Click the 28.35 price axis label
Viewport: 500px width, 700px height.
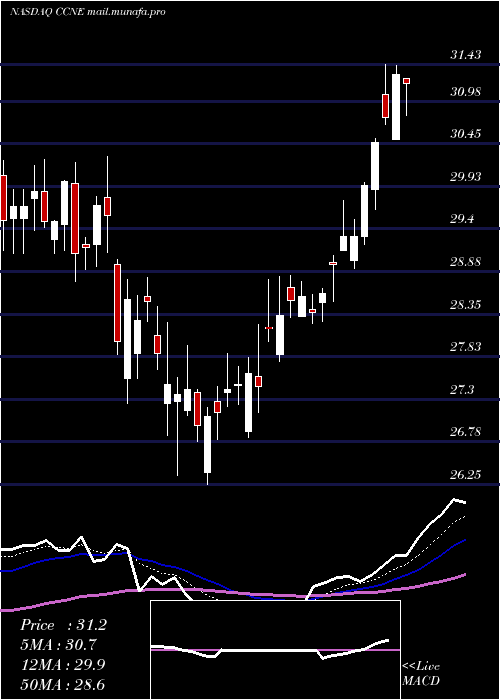tap(466, 305)
